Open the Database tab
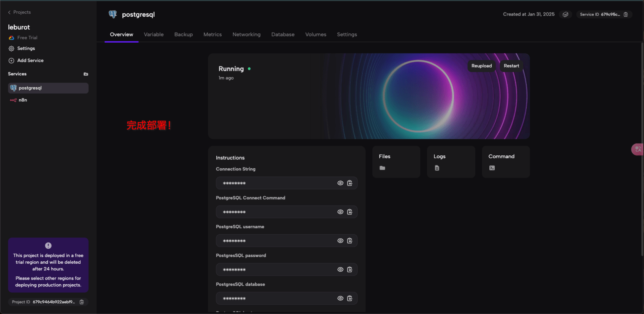The height and width of the screenshot is (314, 644). tap(283, 34)
